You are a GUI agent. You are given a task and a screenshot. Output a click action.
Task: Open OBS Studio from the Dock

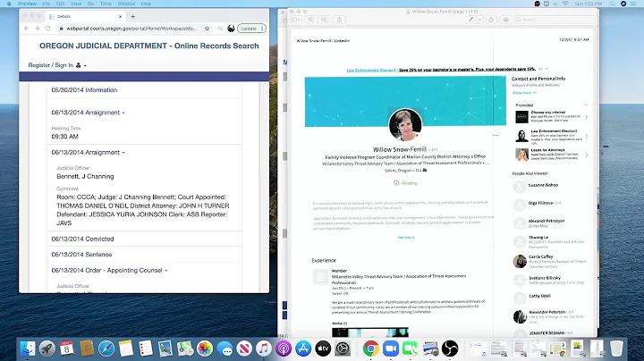pyautogui.click(x=450, y=348)
